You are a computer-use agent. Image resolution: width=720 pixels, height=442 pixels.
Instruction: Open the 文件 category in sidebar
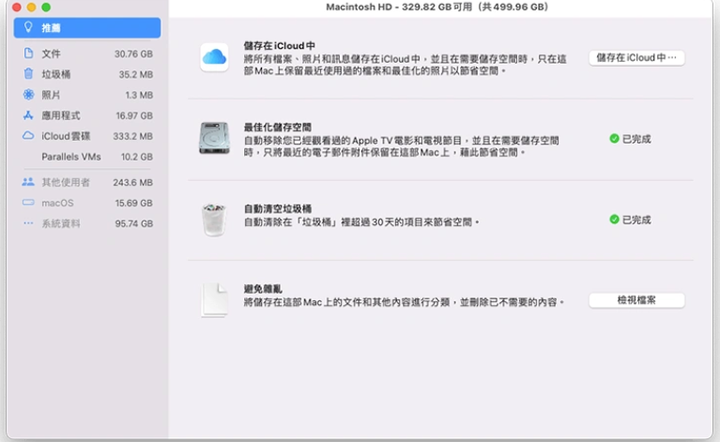[87, 54]
